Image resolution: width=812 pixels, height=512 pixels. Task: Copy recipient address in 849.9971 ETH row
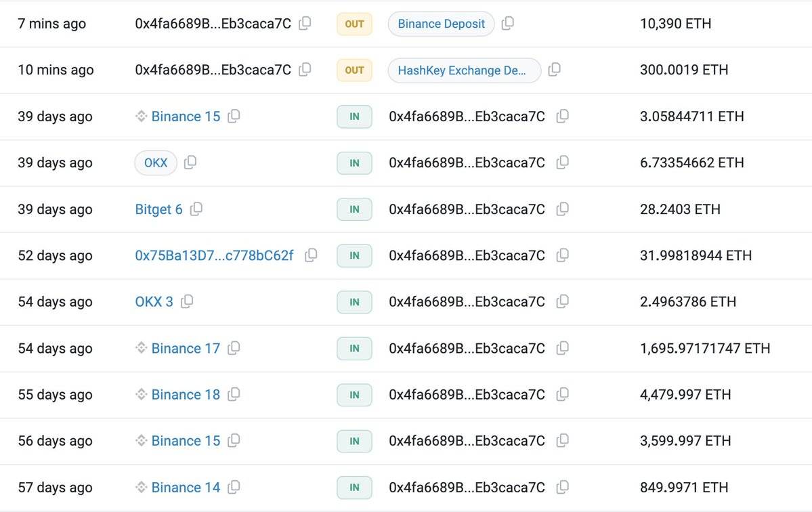(562, 487)
